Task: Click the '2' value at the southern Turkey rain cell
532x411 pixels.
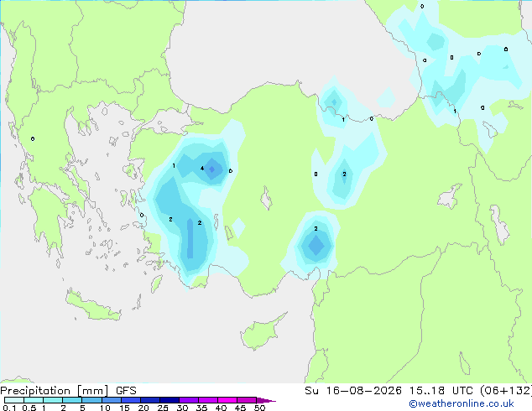Action: click(316, 228)
